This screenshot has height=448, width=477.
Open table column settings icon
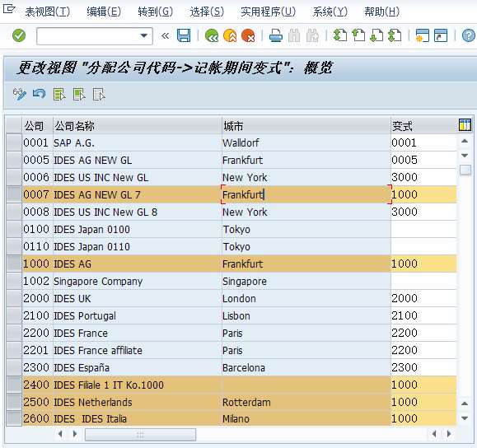click(x=465, y=125)
